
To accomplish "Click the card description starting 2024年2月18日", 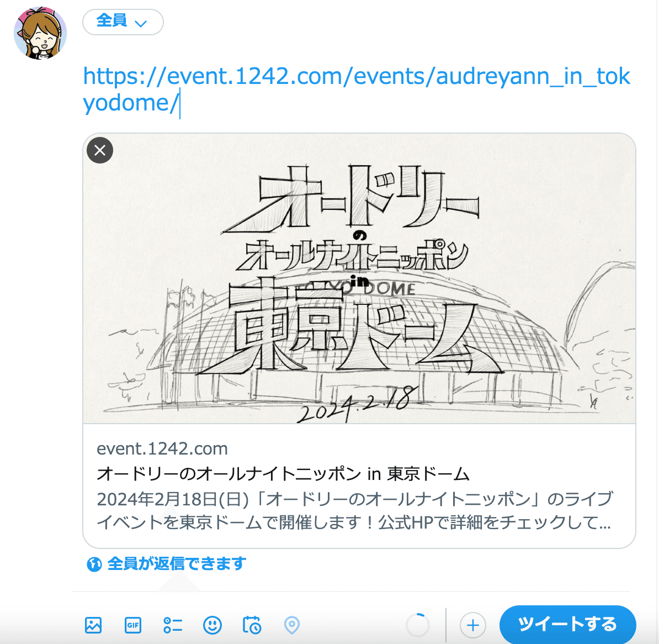I will pos(355,511).
